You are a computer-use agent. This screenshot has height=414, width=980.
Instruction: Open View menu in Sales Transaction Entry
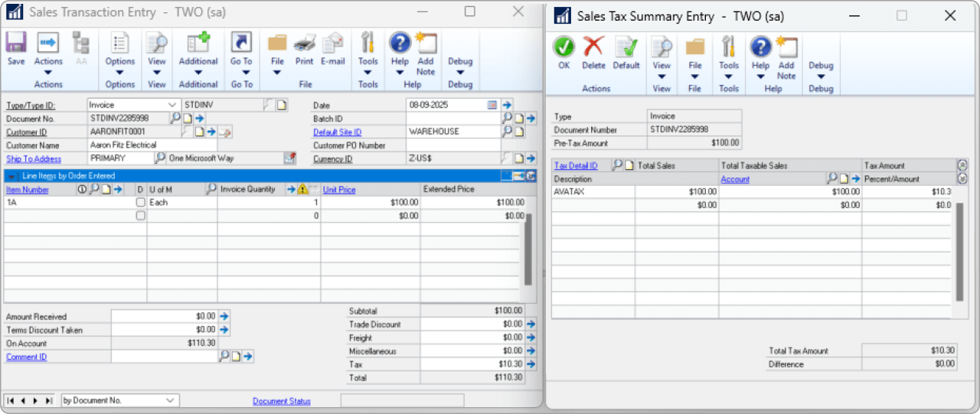pyautogui.click(x=157, y=54)
